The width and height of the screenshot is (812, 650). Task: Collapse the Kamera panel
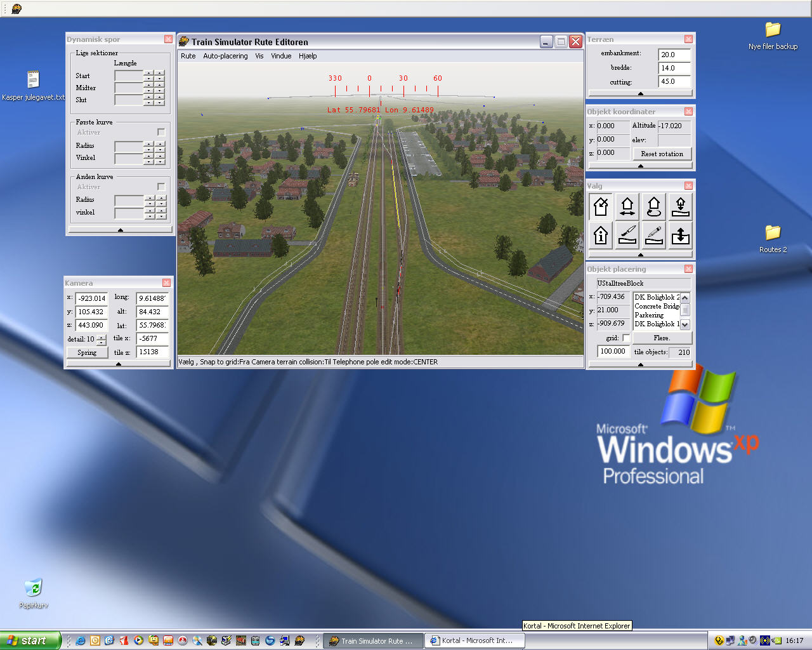(x=119, y=364)
